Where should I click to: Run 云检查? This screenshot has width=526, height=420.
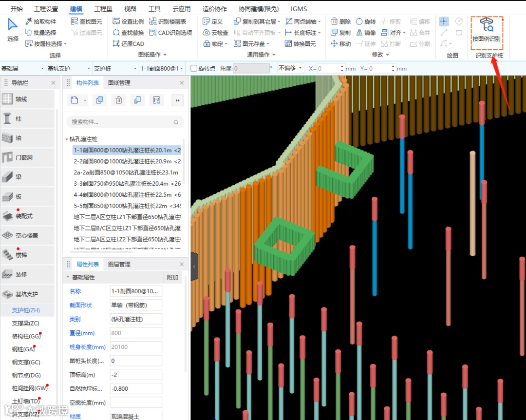pyautogui.click(x=215, y=33)
